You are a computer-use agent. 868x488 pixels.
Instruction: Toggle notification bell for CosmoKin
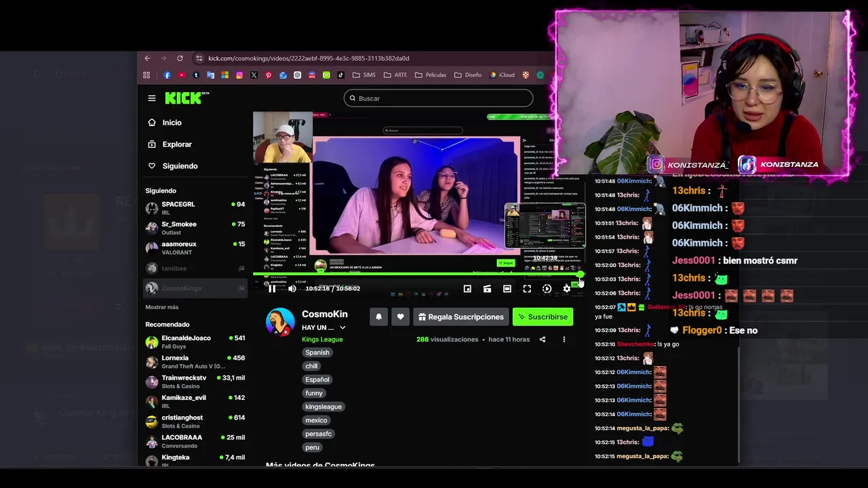[378, 317]
